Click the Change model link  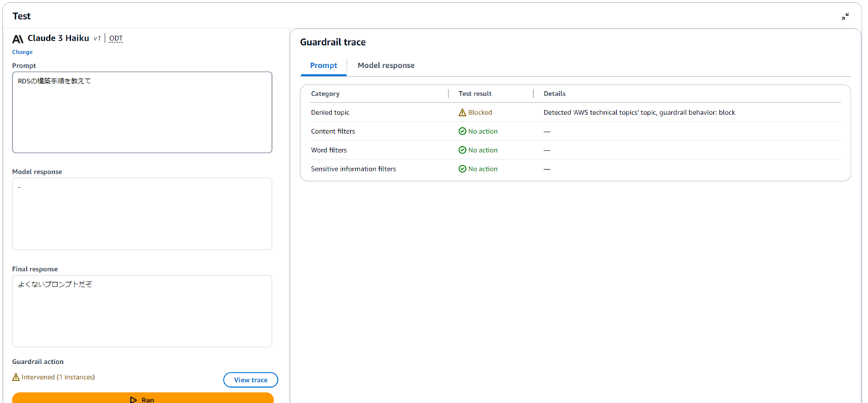[x=22, y=52]
